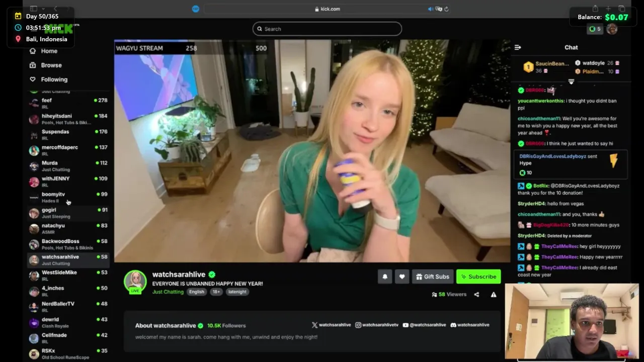Open Suspendas channel in sidebar

pos(68,134)
